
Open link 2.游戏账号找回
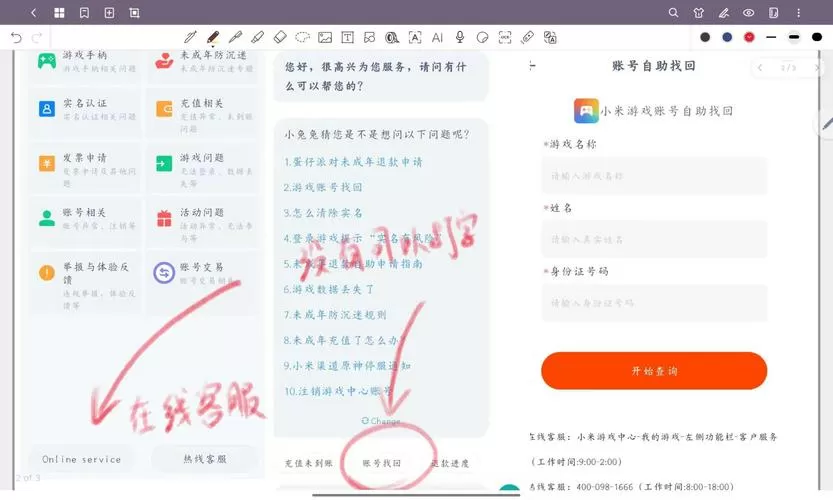[x=323, y=187]
